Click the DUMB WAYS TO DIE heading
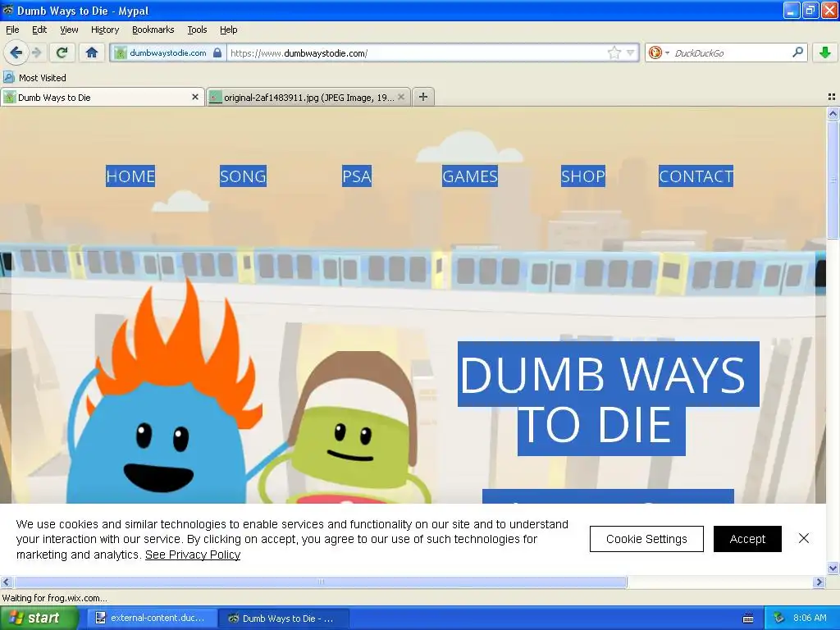The image size is (840, 630). click(608, 399)
